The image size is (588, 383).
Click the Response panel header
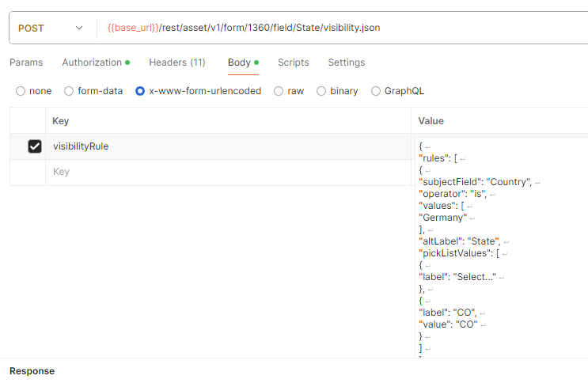point(32,371)
